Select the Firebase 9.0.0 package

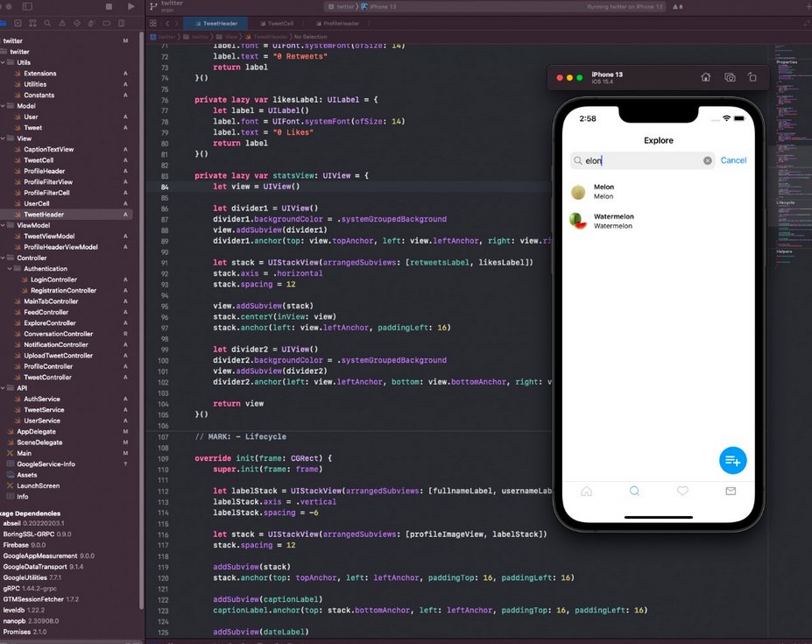pyautogui.click(x=25, y=545)
